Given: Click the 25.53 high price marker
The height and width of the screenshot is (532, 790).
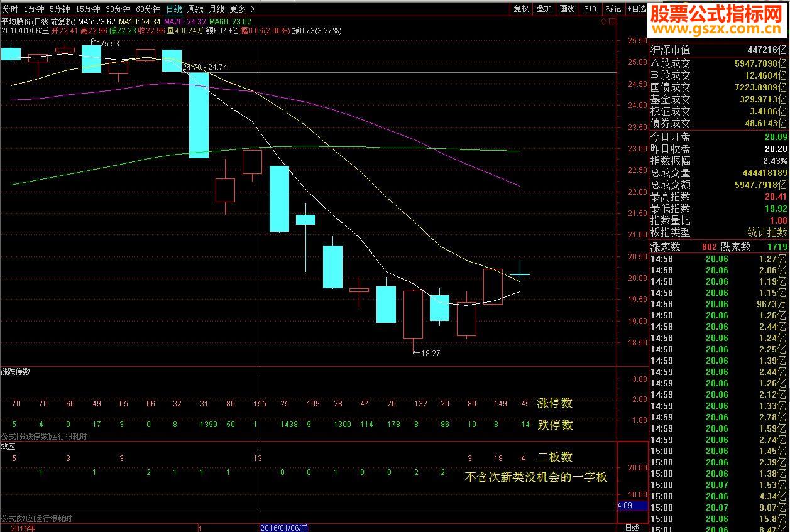Looking at the screenshot, I should (109, 43).
